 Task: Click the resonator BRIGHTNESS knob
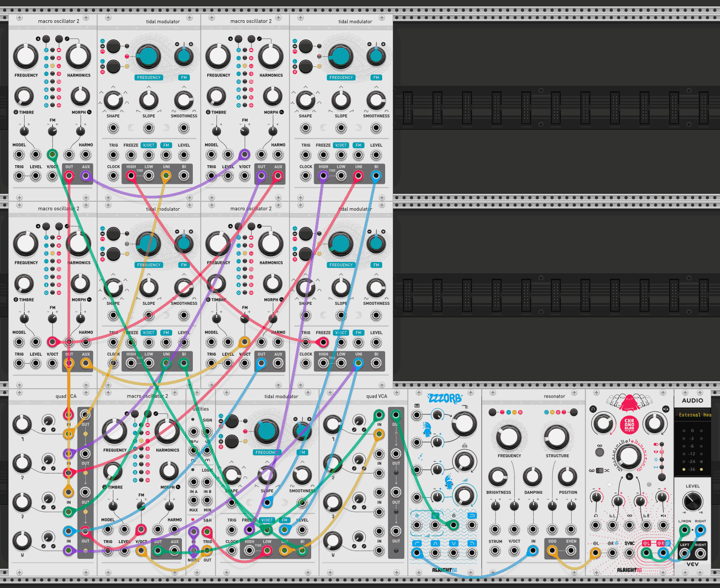pyautogui.click(x=498, y=477)
